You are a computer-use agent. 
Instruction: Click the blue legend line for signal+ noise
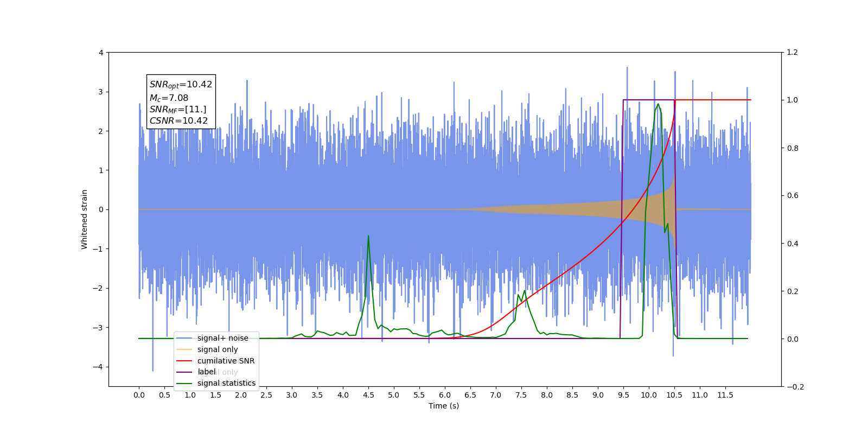coord(184,338)
